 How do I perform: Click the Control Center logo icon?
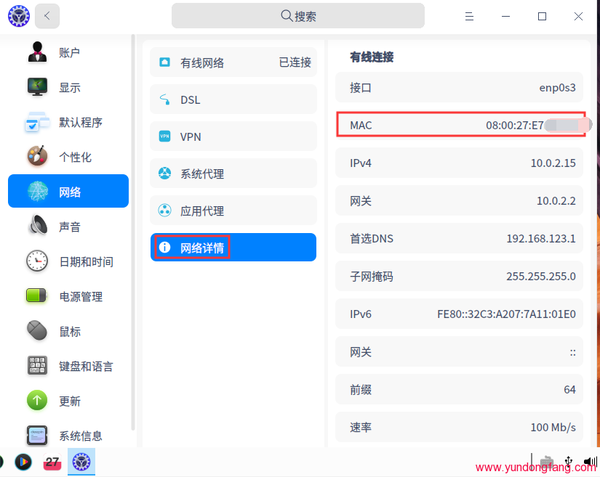19,16
